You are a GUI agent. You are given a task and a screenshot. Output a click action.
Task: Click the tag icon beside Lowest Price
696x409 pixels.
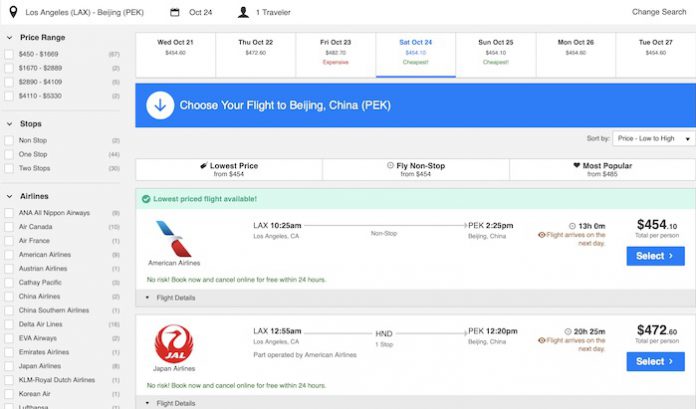tap(203, 166)
